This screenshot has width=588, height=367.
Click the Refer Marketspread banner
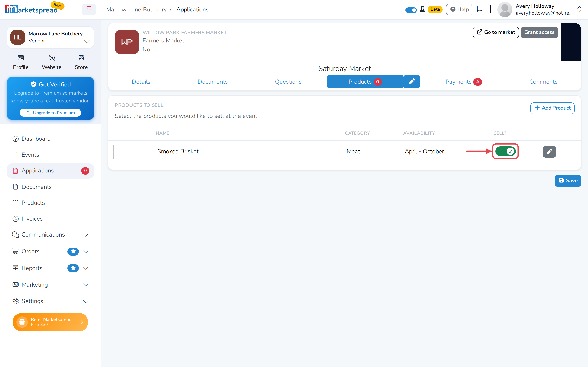point(50,322)
